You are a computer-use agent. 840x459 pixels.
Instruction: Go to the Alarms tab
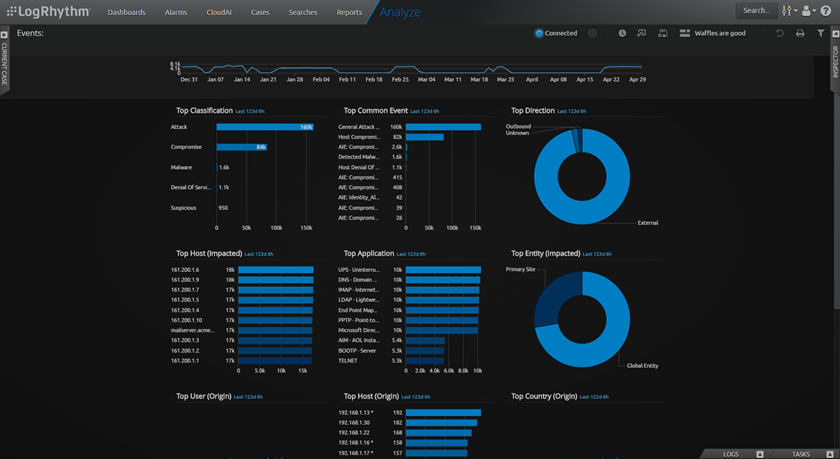(x=176, y=13)
